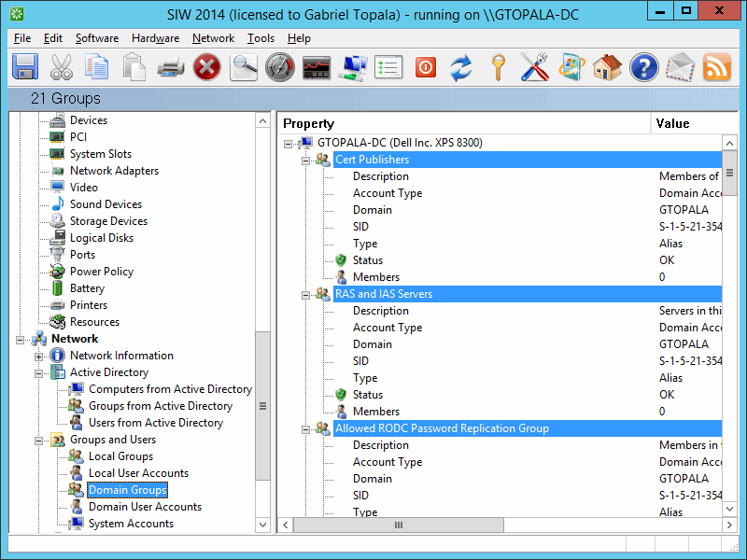The width and height of the screenshot is (747, 560).
Task: Click the orange RSS feed icon
Action: pos(716,66)
